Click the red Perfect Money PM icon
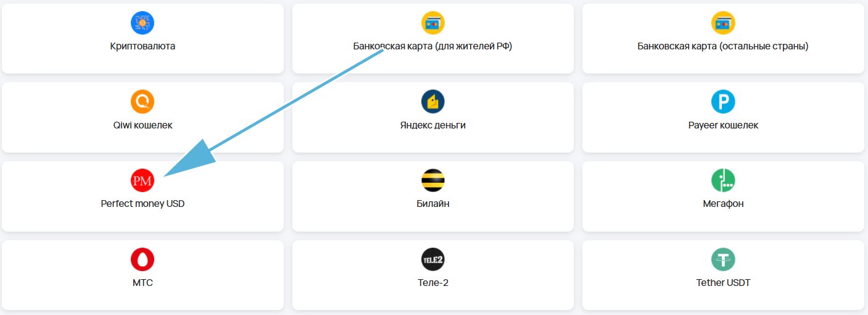The width and height of the screenshot is (868, 315). tap(143, 180)
